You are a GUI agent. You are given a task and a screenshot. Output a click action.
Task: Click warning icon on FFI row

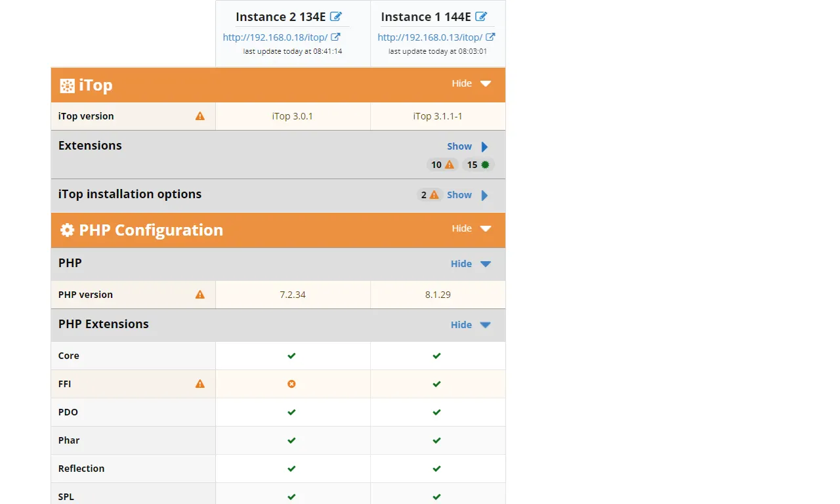pyautogui.click(x=200, y=384)
